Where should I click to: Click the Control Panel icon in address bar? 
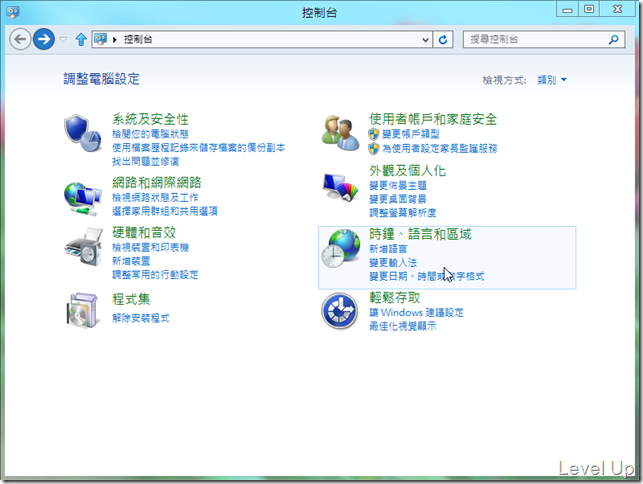pos(100,39)
